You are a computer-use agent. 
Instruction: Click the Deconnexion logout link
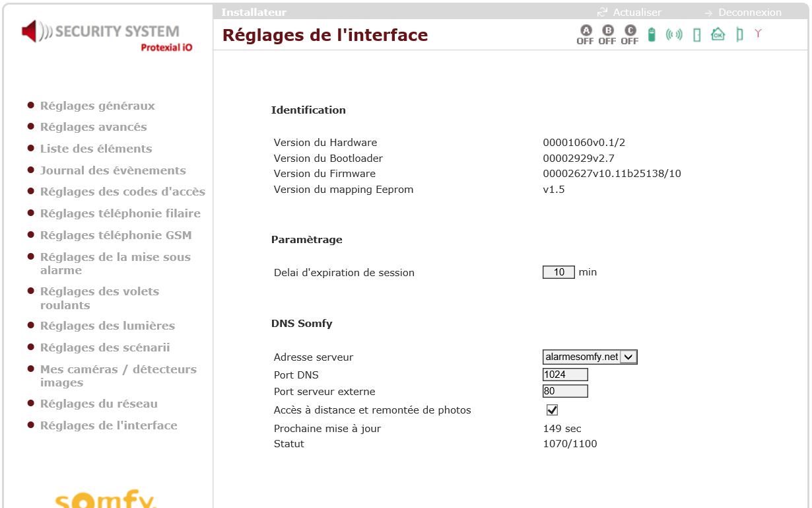pos(749,13)
